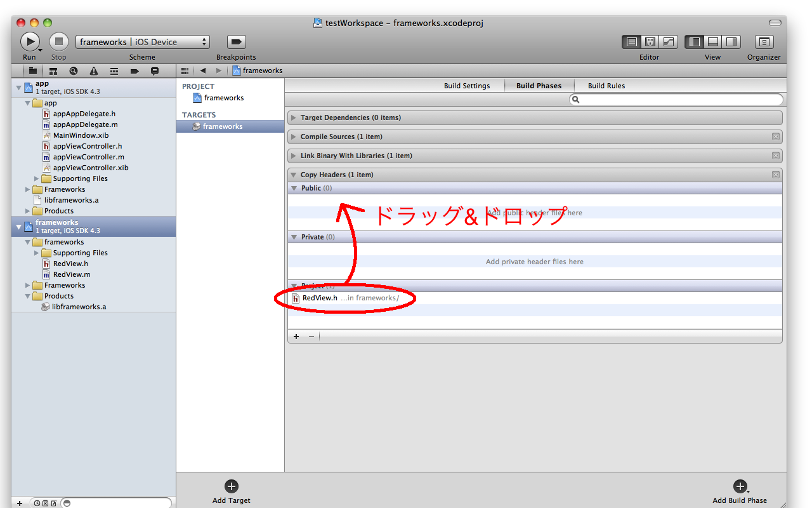Viewport: 812px width, 508px height.
Task: Open the Organizer window
Action: coord(764,42)
